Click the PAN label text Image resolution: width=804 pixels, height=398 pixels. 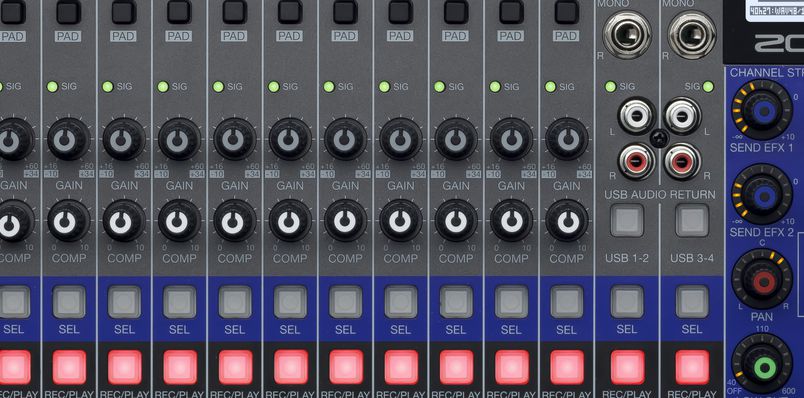click(x=761, y=317)
